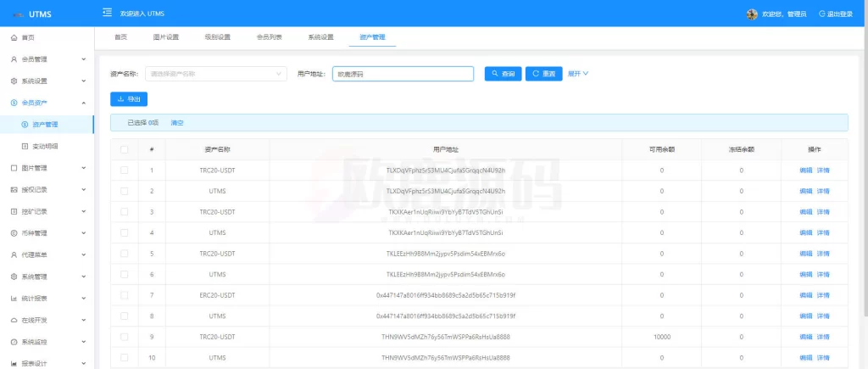Expand the 统计报表 chevron
The image size is (868, 369).
[84, 298]
